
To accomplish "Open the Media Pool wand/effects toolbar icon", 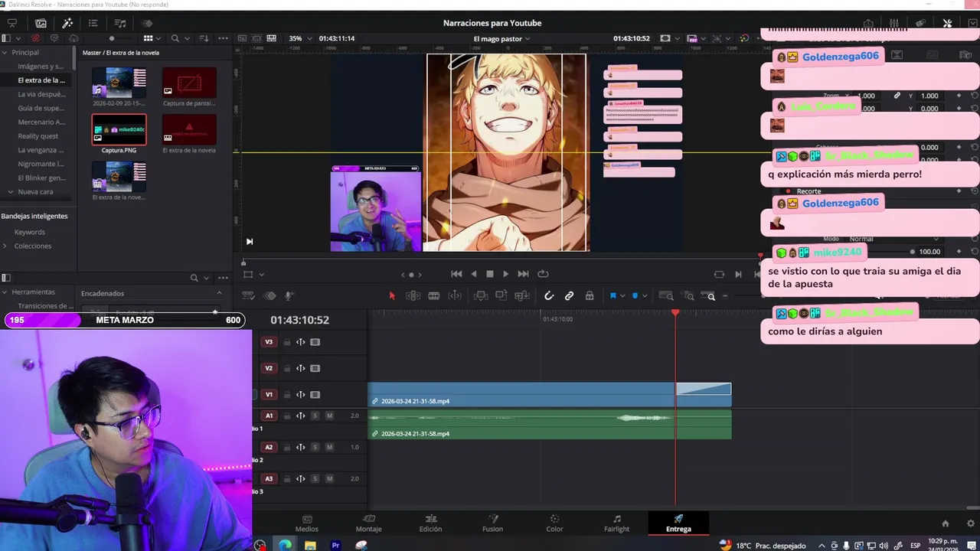I will pos(67,23).
